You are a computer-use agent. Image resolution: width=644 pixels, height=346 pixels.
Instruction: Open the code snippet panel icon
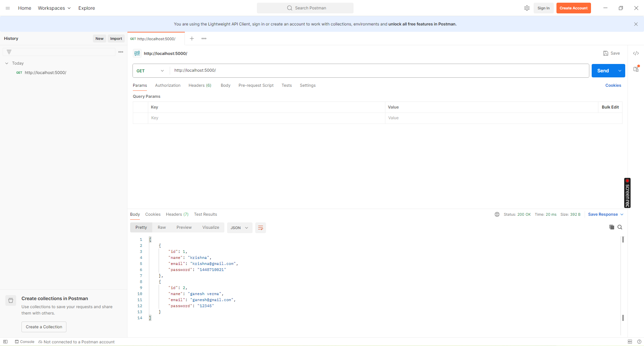click(x=636, y=53)
